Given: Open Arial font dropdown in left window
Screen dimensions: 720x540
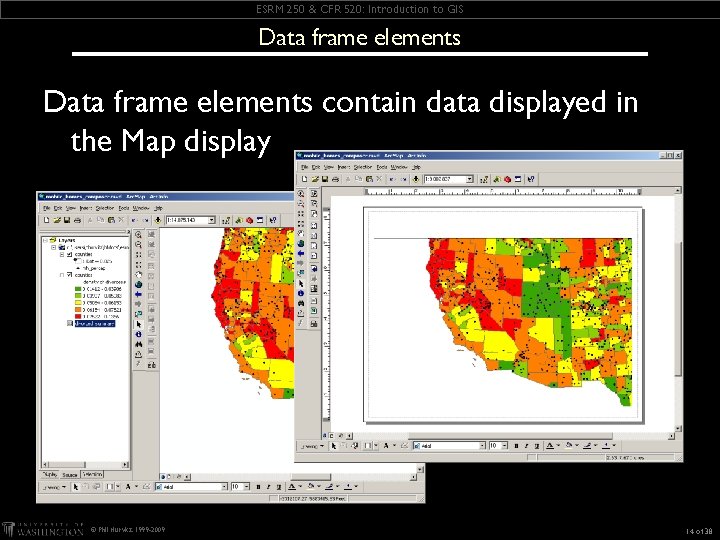Looking at the screenshot, I should (x=225, y=487).
